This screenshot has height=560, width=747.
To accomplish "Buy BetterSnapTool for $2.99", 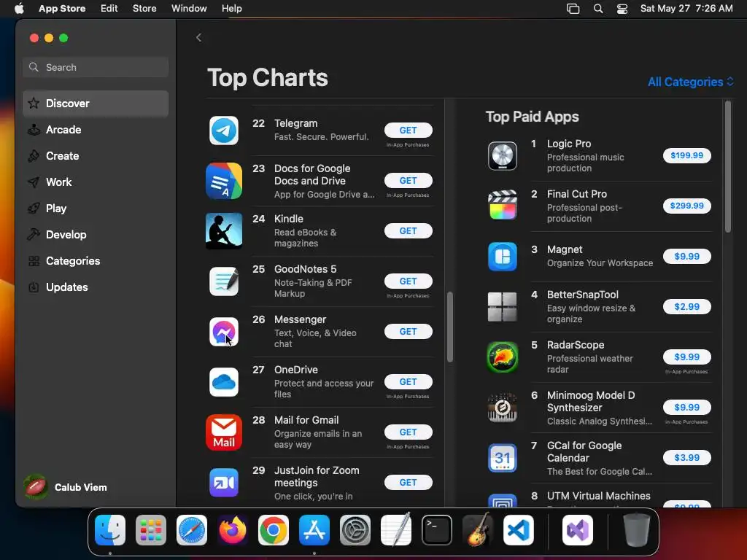I will (686, 307).
